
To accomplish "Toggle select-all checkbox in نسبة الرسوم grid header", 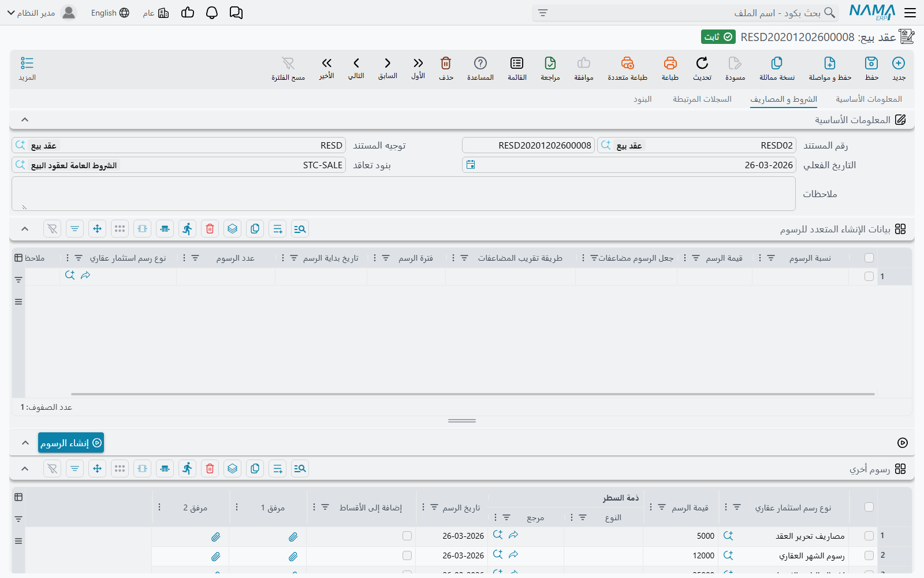I will [869, 258].
